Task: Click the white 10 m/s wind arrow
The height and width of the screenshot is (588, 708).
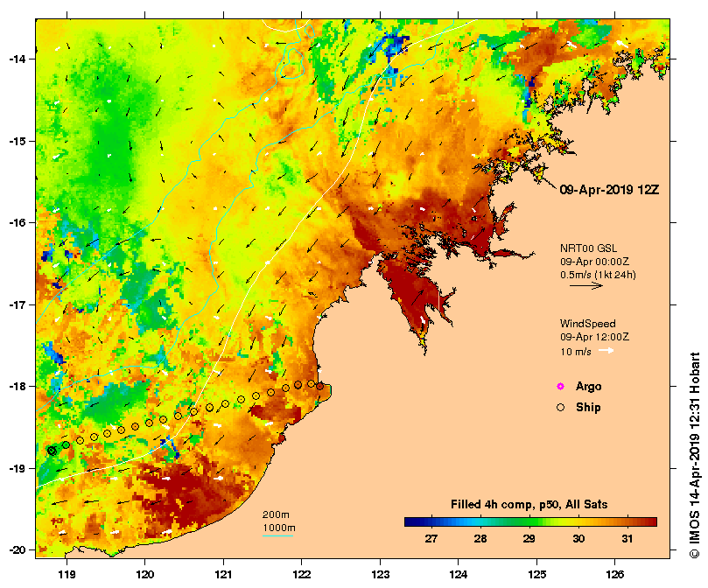Action: click(606, 351)
